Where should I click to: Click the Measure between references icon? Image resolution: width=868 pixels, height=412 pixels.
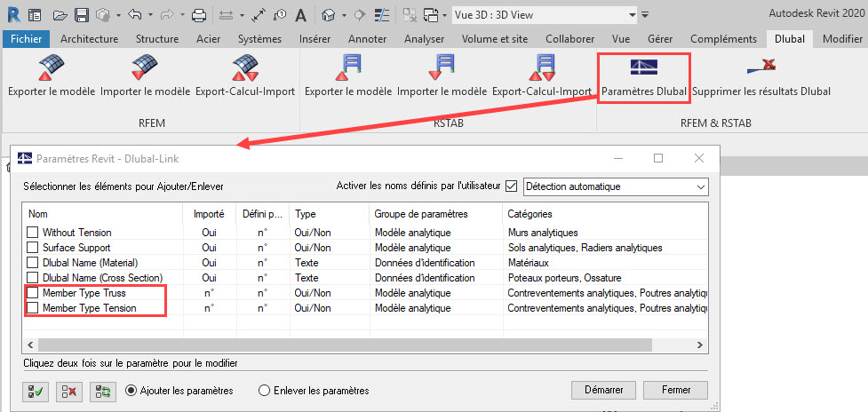pos(227,15)
